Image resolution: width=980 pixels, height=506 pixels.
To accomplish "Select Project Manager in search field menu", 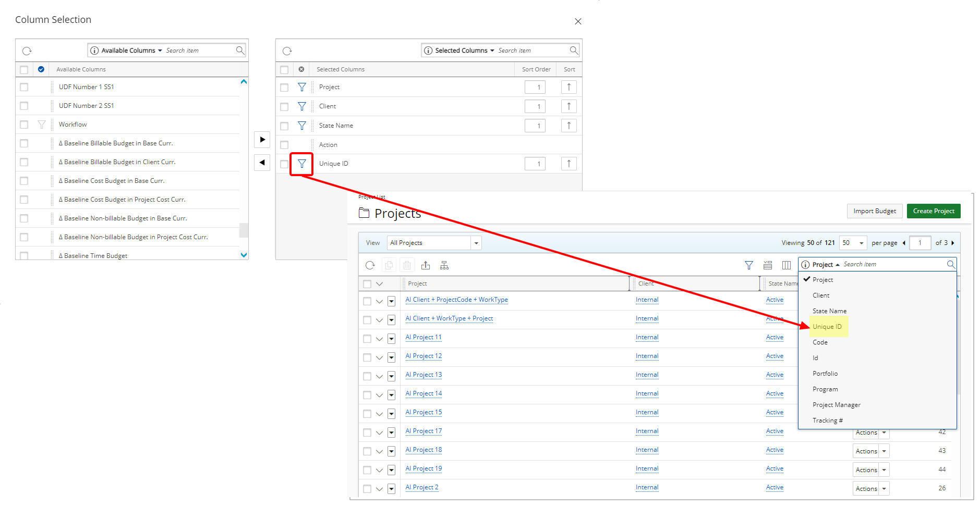I will [x=837, y=405].
